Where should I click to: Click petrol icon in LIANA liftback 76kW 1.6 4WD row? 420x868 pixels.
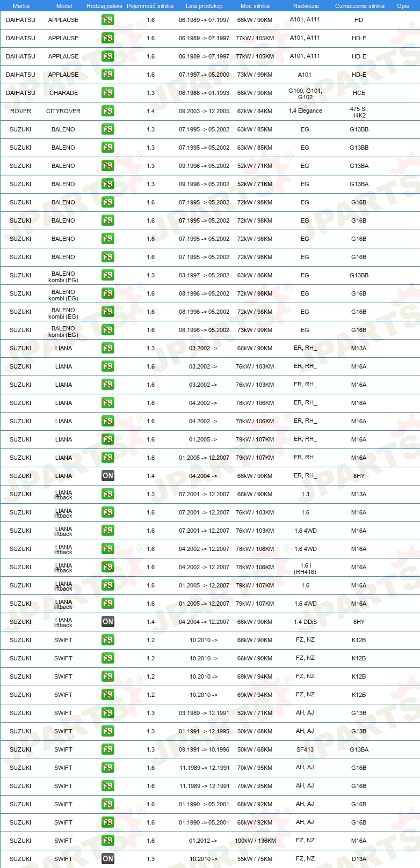tap(108, 531)
